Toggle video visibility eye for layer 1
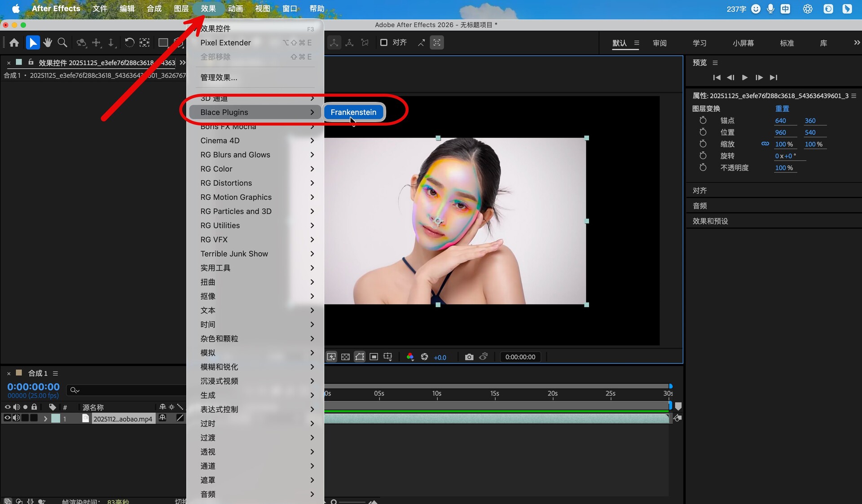The width and height of the screenshot is (862, 504). coord(7,418)
